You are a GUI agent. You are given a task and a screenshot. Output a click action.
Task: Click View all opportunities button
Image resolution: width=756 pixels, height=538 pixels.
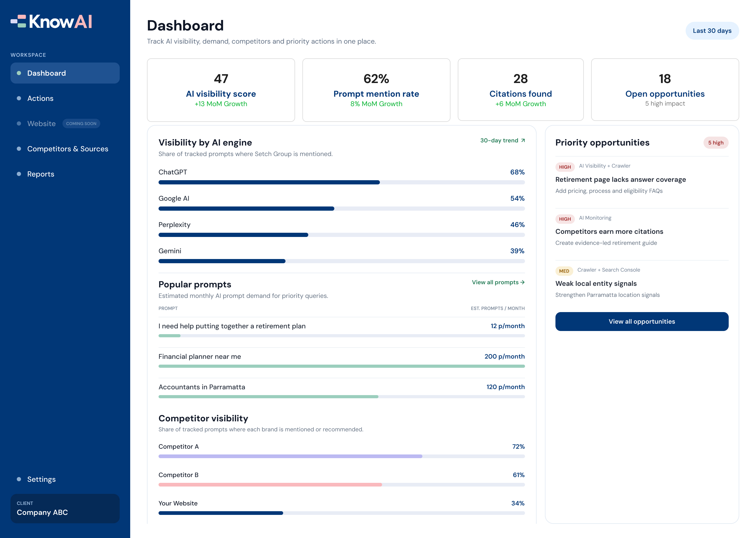(642, 321)
